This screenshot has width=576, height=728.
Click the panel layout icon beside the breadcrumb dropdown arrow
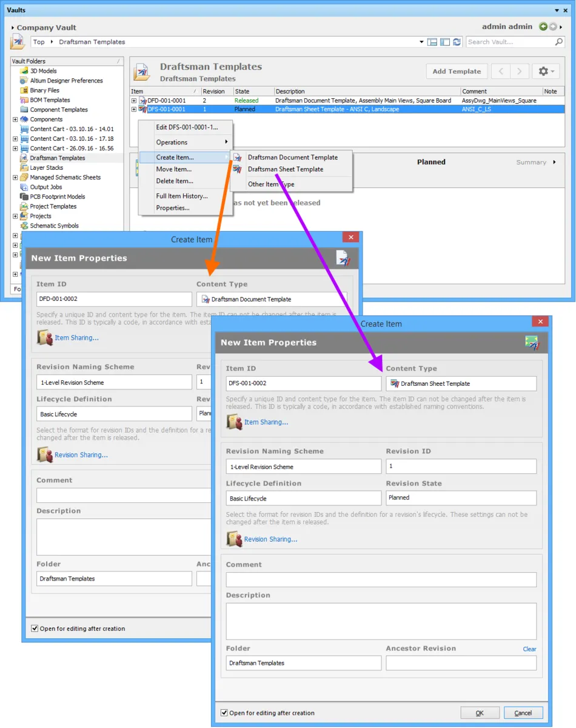(x=432, y=42)
